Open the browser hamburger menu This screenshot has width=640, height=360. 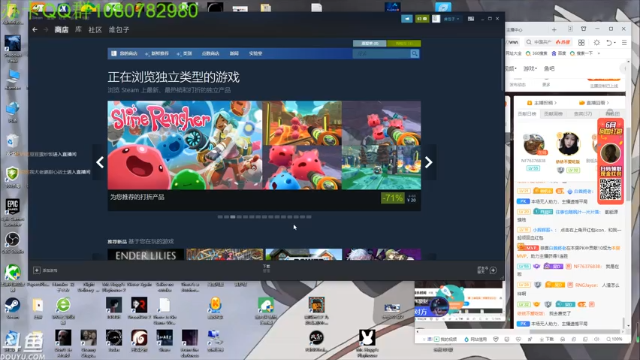tap(624, 42)
